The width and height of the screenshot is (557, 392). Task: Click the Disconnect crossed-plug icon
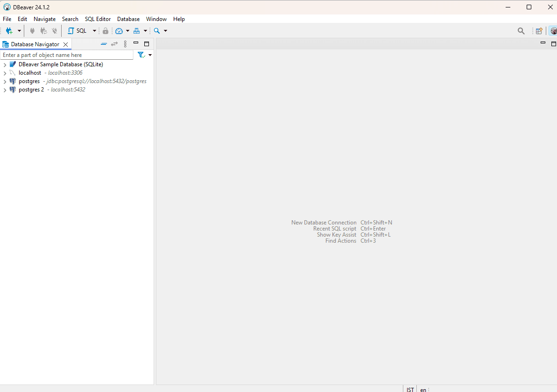coord(54,31)
